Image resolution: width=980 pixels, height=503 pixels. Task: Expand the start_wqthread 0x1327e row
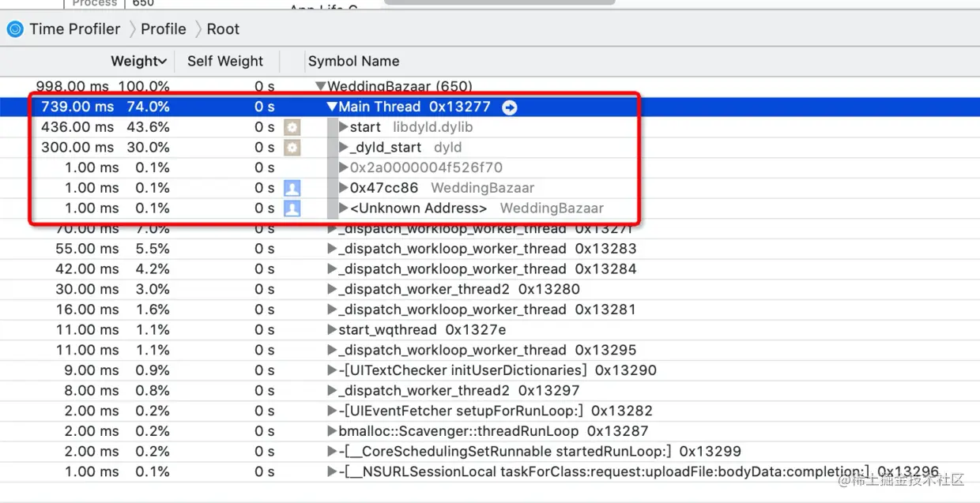pyautogui.click(x=332, y=330)
